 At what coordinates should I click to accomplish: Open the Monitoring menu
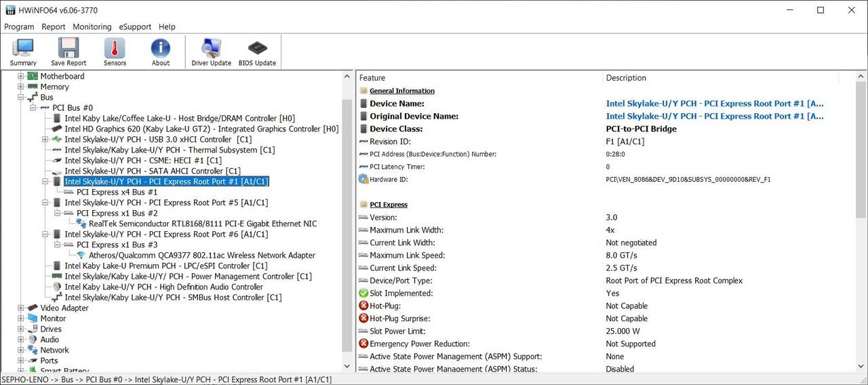[x=92, y=27]
